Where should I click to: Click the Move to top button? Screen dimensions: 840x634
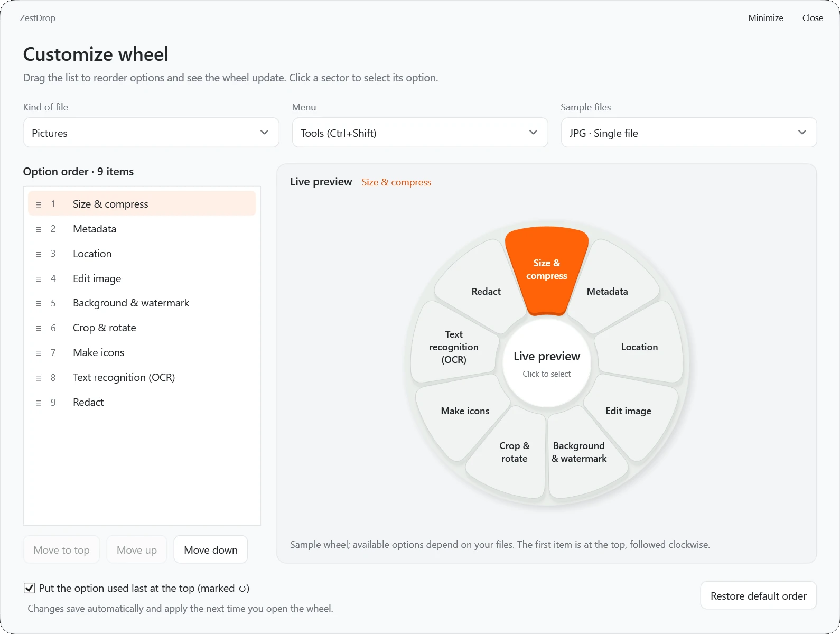(61, 550)
